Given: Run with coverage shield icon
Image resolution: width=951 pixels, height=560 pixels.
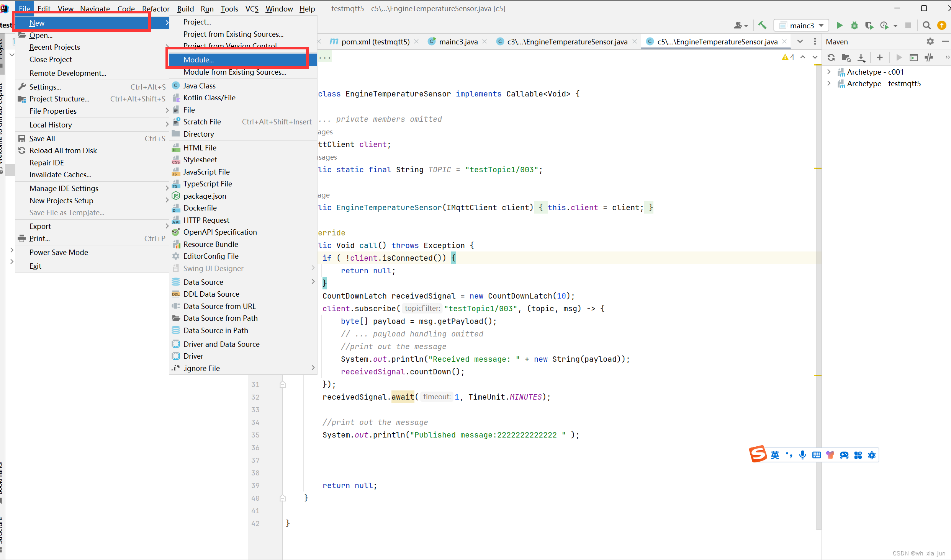Looking at the screenshot, I should pyautogui.click(x=869, y=25).
